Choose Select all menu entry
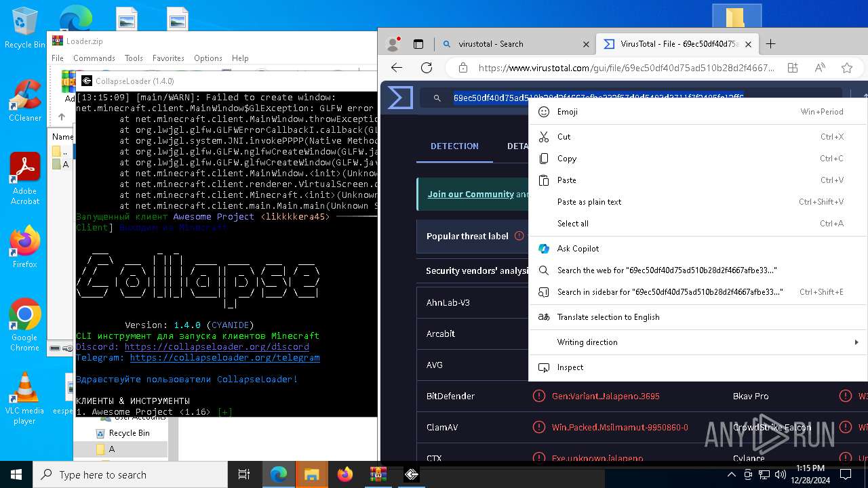The image size is (868, 488). (x=698, y=224)
